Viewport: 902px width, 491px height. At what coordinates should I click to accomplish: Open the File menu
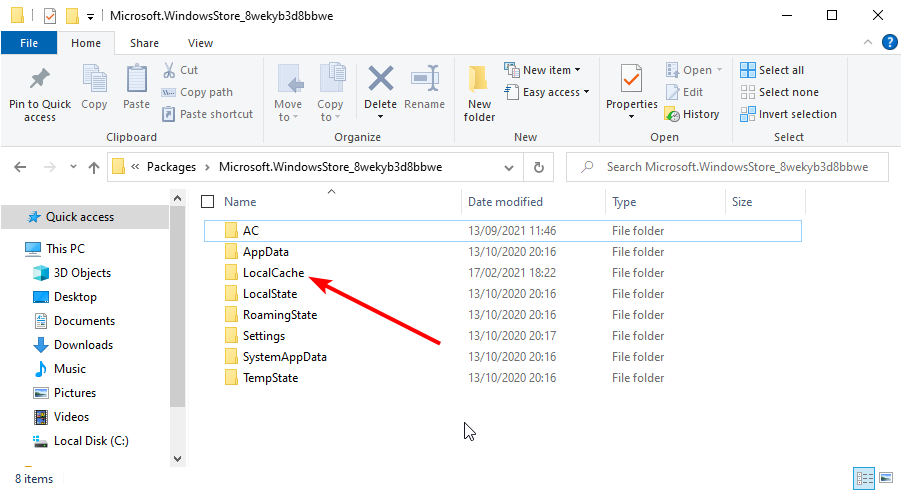click(x=29, y=43)
